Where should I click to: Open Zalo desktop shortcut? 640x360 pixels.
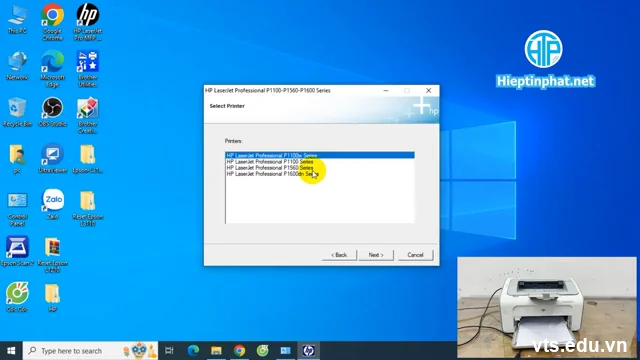tap(53, 204)
